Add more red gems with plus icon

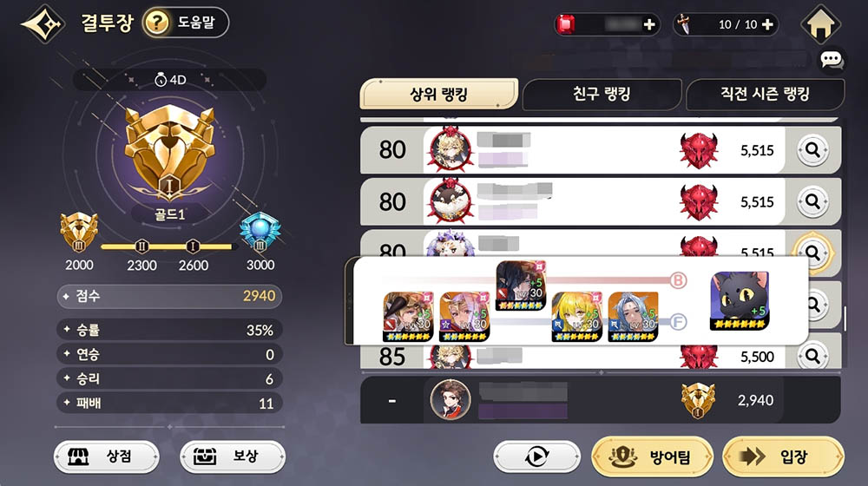pos(649,24)
